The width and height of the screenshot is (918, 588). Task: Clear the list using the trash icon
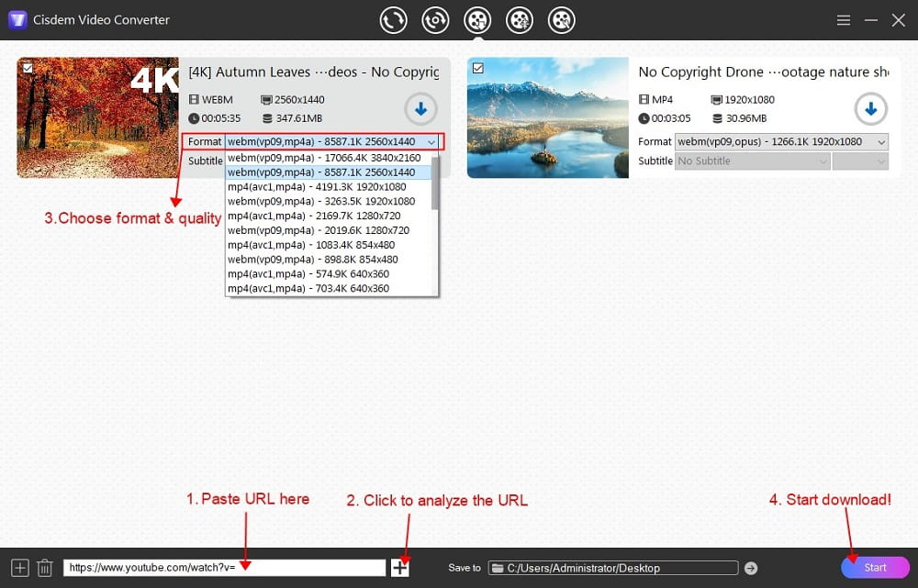(x=44, y=567)
